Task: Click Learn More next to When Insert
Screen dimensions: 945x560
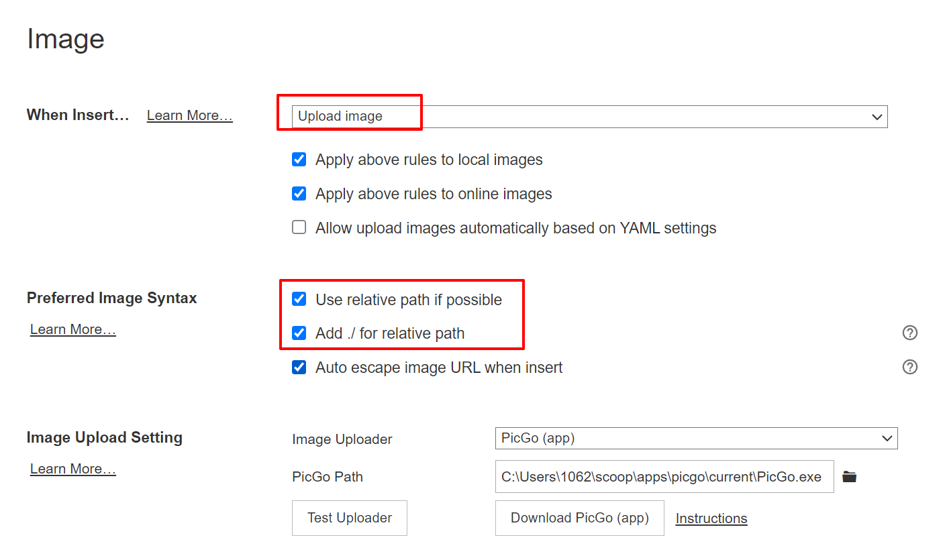Action: [189, 115]
